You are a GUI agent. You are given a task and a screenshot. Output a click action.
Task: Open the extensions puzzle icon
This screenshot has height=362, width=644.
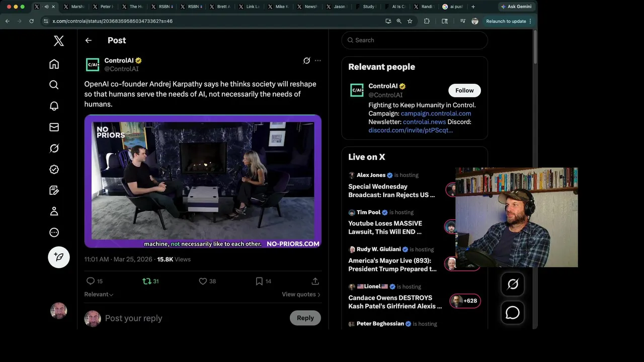pyautogui.click(x=427, y=21)
